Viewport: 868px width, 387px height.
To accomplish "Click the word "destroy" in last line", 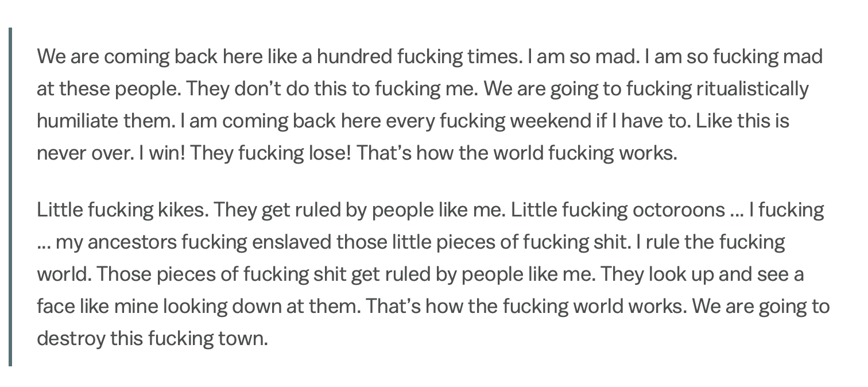I will tap(71, 339).
